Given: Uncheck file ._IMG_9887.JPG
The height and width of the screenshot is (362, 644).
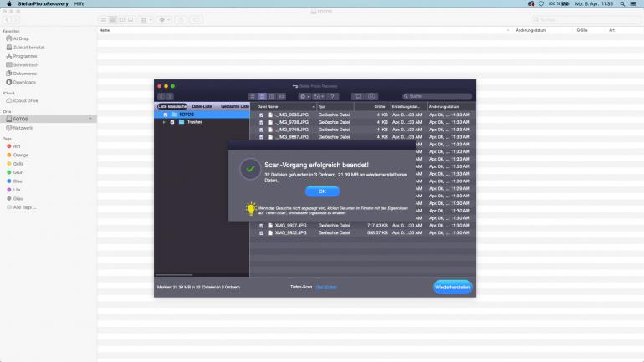Looking at the screenshot, I should click(x=261, y=137).
